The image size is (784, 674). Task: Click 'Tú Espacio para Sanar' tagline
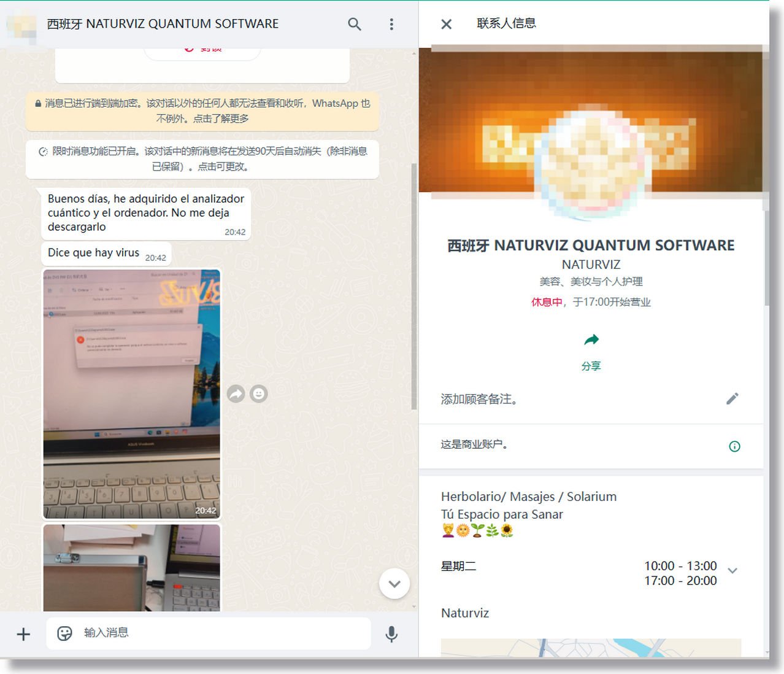502,514
